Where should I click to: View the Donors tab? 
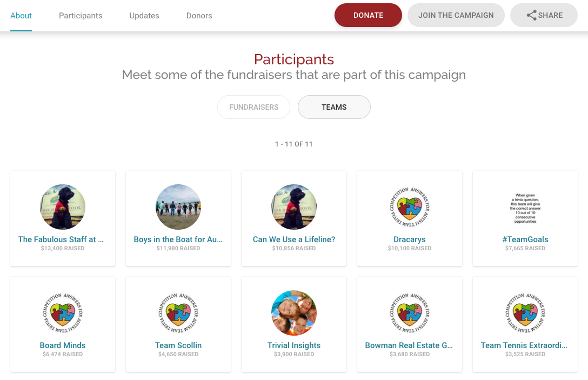(199, 16)
